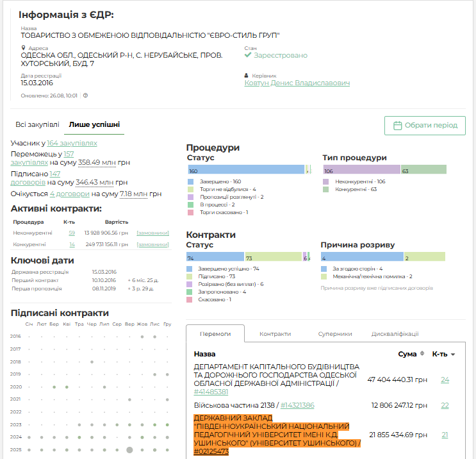The image size is (476, 459).
Task: Click the calendar icon in Обрати період
Action: pyautogui.click(x=397, y=126)
